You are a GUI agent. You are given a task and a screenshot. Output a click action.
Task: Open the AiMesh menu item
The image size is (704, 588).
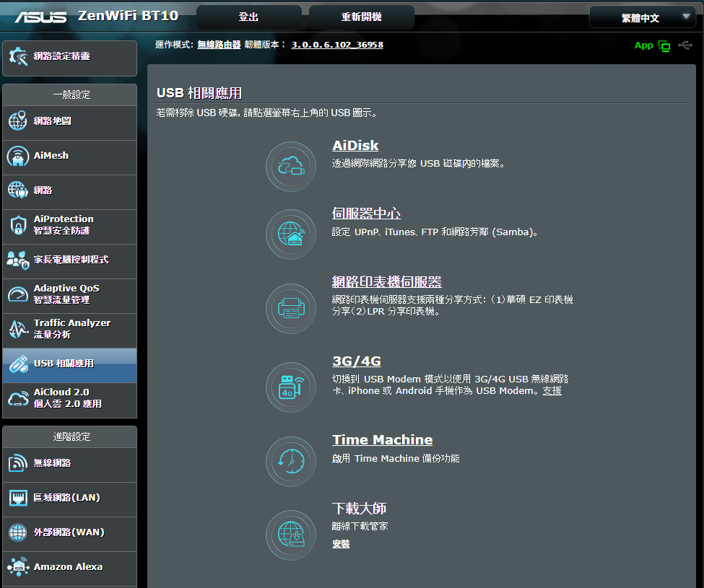click(x=69, y=157)
